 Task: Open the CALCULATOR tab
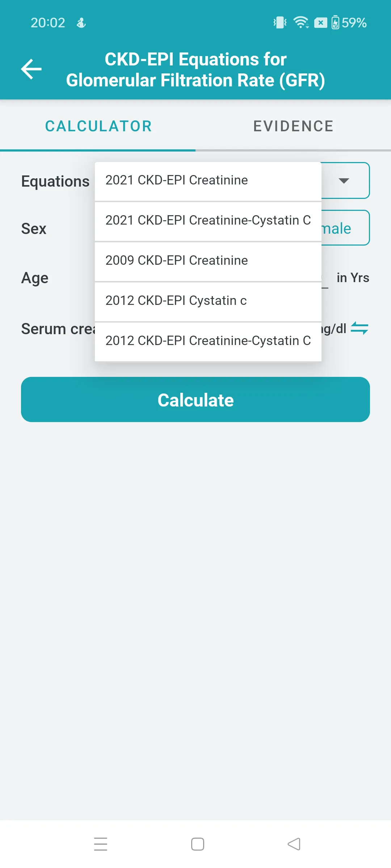[98, 126]
